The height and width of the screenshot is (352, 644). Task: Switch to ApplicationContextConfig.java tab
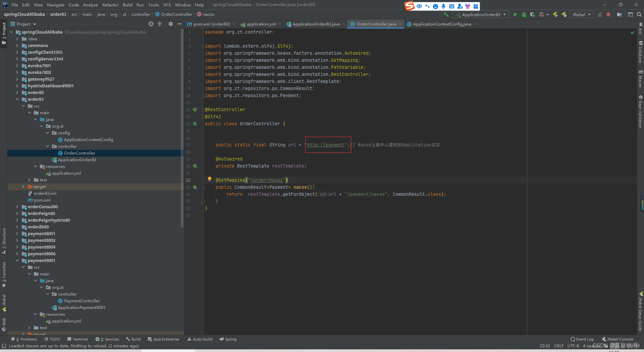click(x=442, y=24)
